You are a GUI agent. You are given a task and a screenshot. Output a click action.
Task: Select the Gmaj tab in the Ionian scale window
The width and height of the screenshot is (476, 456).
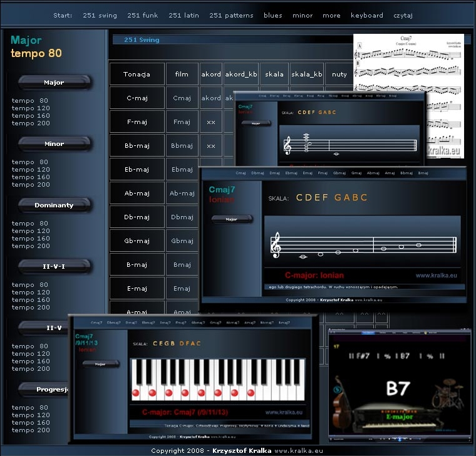pyautogui.click(x=356, y=173)
